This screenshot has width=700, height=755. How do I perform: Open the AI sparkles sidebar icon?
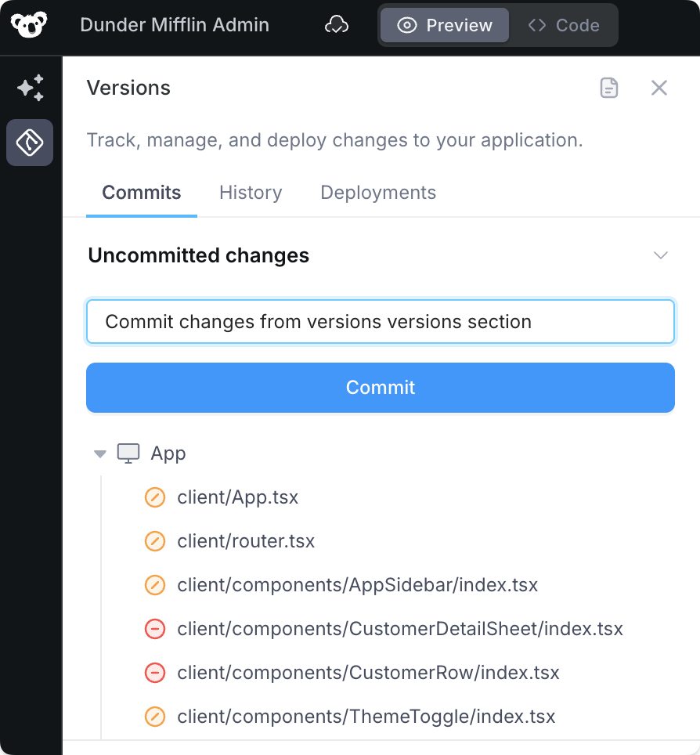click(30, 88)
